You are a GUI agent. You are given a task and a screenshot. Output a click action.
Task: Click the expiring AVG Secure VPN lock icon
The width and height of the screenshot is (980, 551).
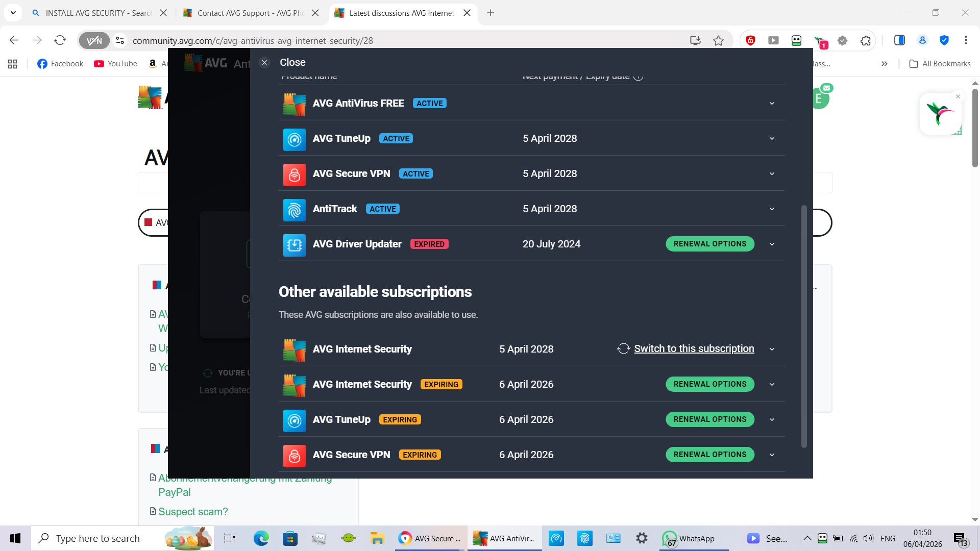coord(294,456)
